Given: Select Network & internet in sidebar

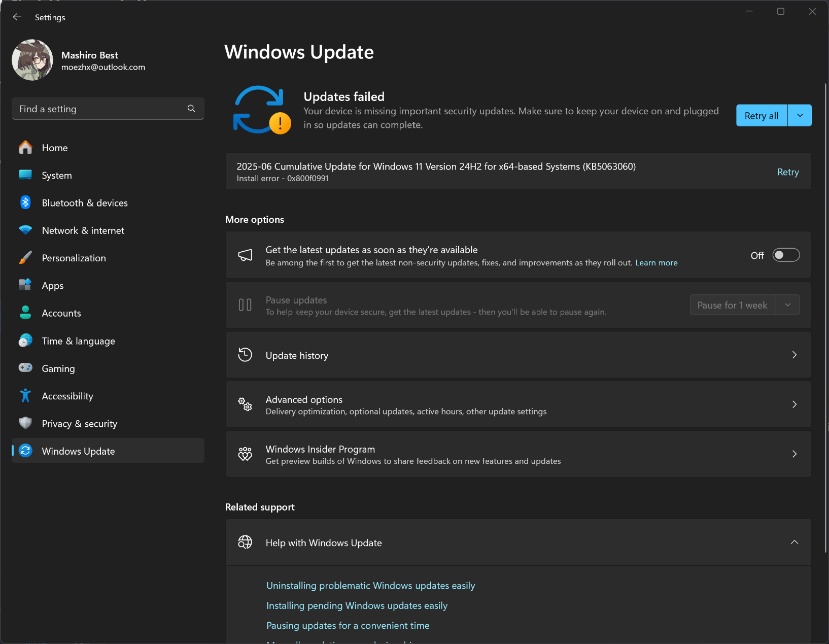Looking at the screenshot, I should (108, 230).
